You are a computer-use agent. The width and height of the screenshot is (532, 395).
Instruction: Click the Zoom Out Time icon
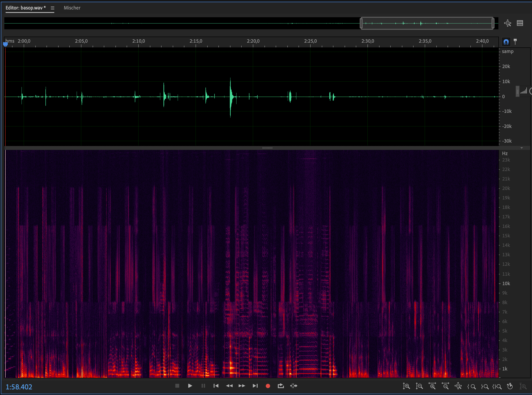[x=445, y=386]
